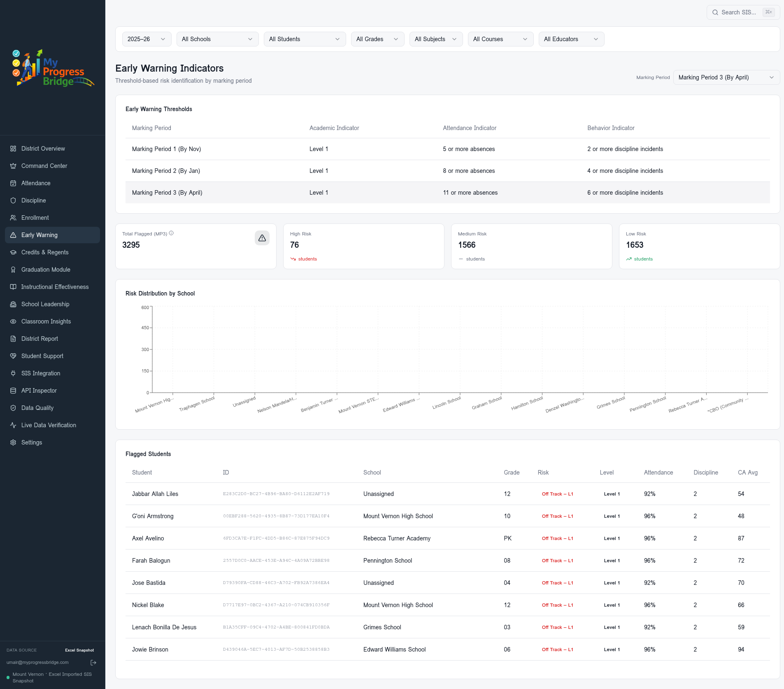Click student name Jose Bastida
Viewport: 784px width, 689px height.
pyautogui.click(x=149, y=583)
